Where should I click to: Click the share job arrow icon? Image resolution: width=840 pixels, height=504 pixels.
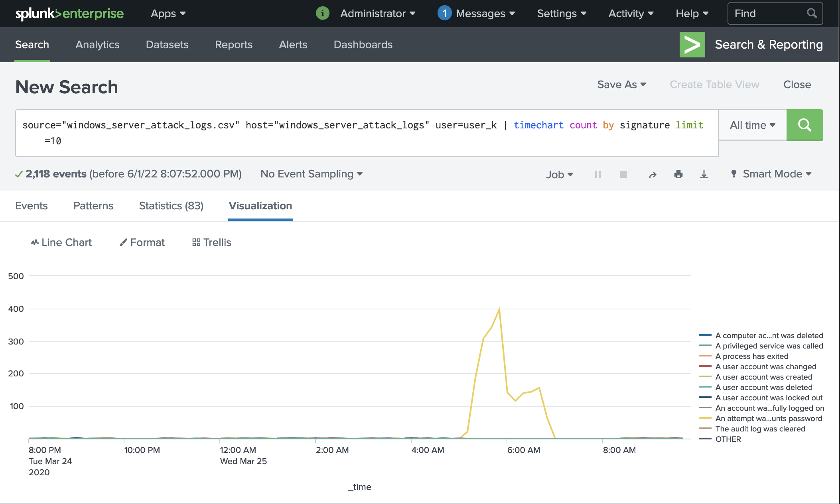(x=653, y=175)
